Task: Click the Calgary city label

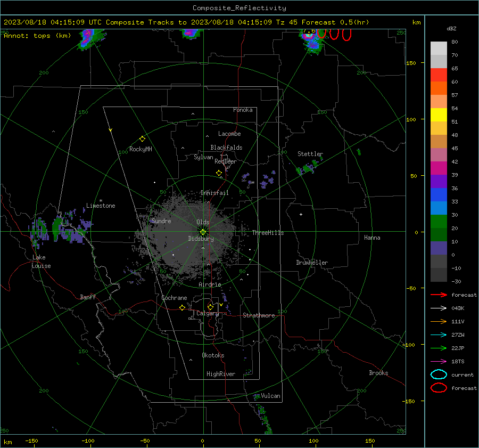Action: coord(208,313)
